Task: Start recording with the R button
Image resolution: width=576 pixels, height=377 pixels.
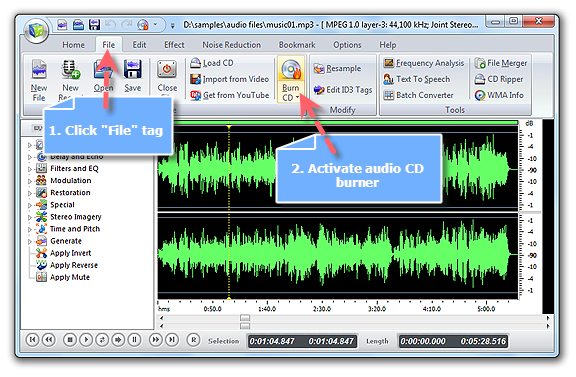Action: 194,340
